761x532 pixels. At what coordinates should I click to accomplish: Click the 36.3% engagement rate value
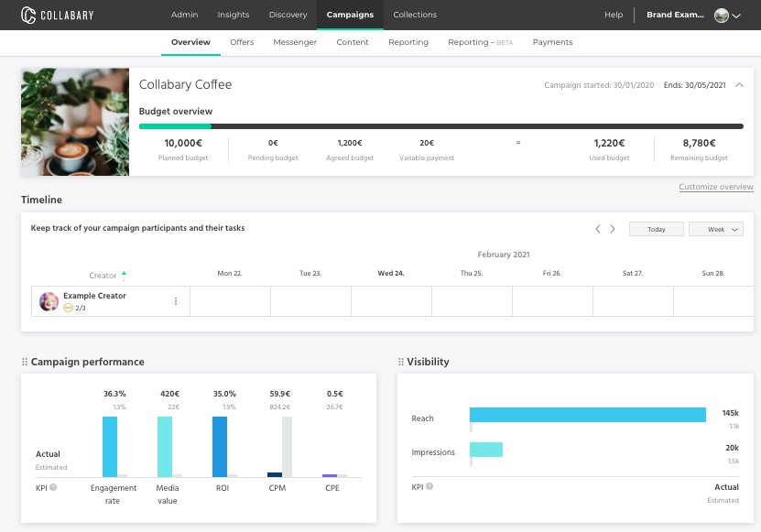(114, 394)
